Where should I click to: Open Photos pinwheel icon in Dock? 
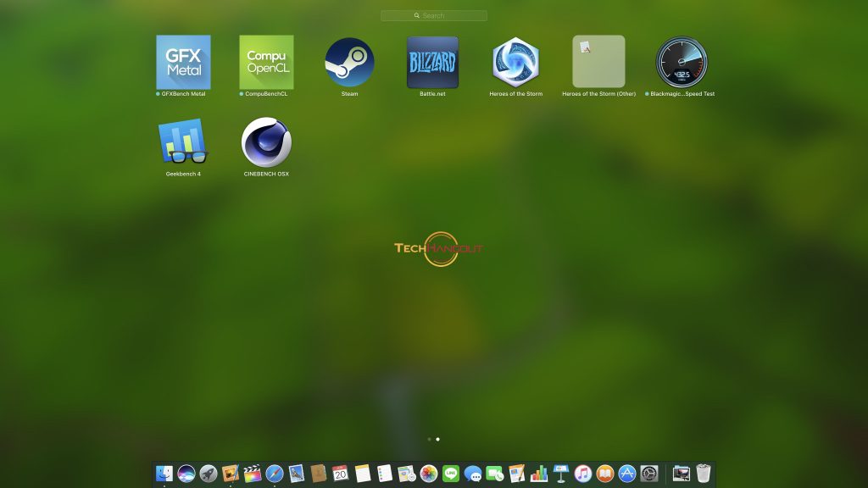click(x=428, y=474)
